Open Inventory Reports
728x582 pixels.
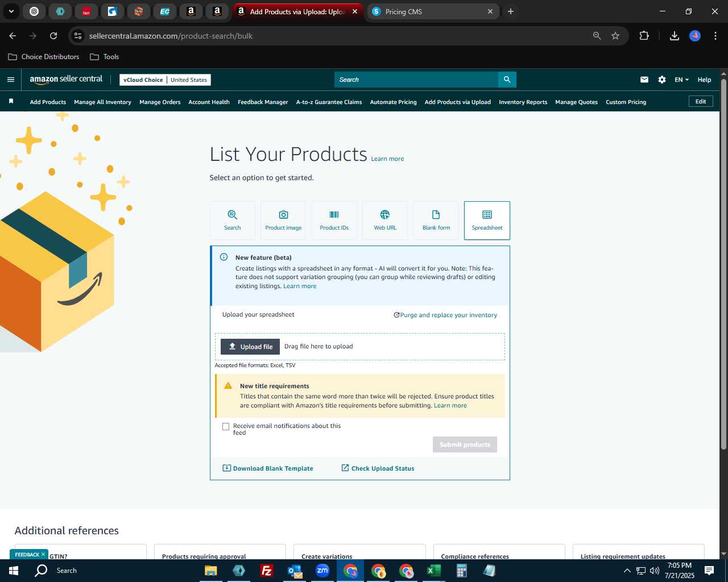(x=523, y=102)
